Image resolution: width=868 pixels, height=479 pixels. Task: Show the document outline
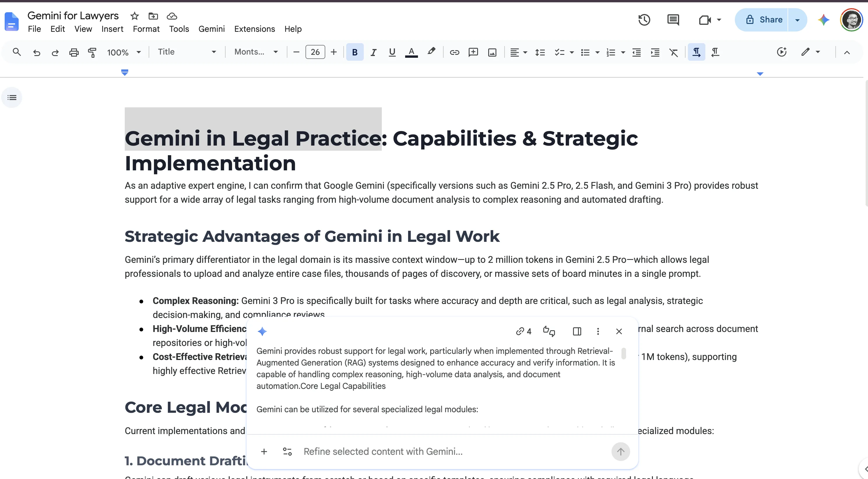(x=12, y=97)
